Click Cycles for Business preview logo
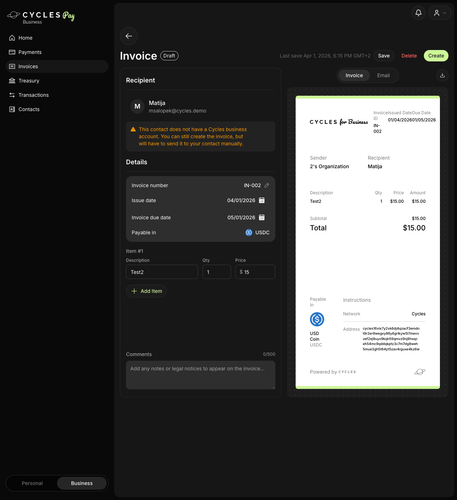The image size is (457, 500). click(339, 122)
